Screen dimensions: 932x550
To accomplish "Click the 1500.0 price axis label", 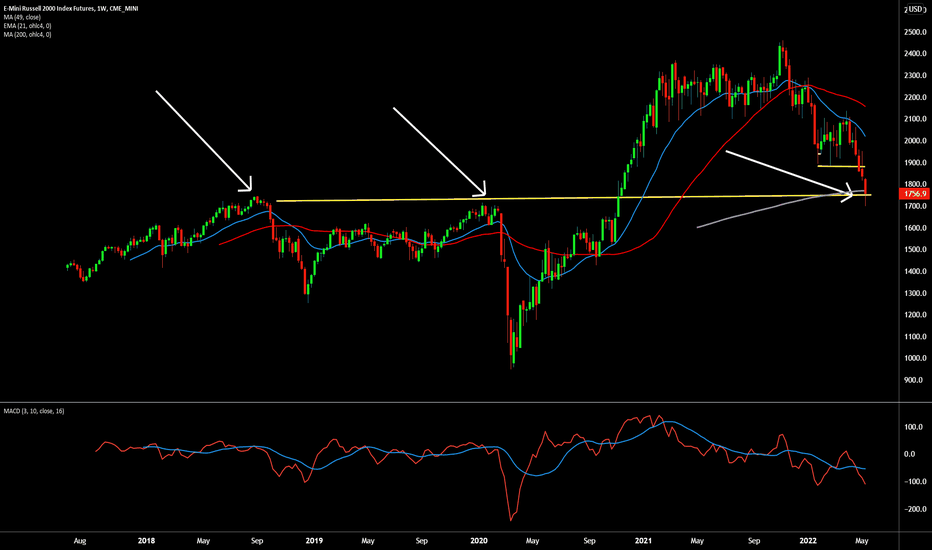I will point(915,250).
